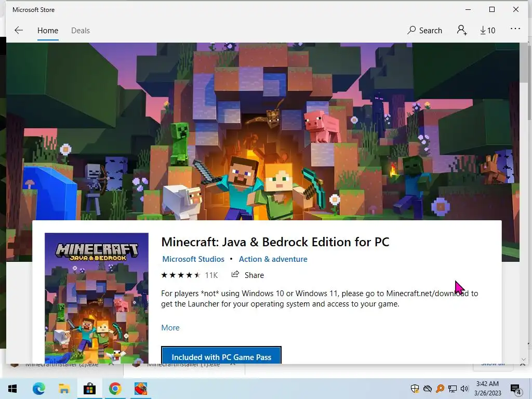Click Included with PC Game Pass button

[x=221, y=355]
